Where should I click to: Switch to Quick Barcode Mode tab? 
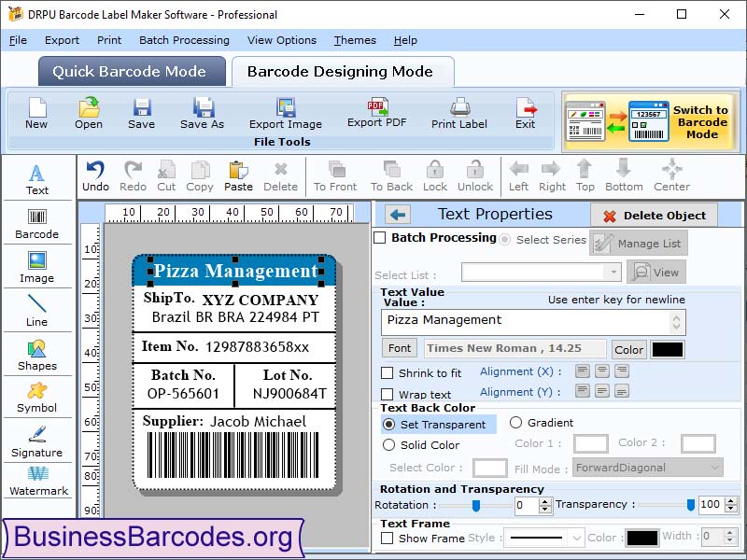(x=131, y=71)
